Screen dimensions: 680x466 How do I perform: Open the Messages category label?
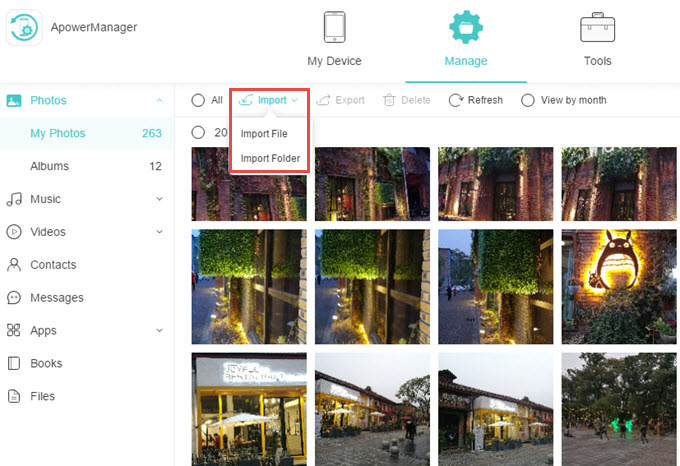(57, 298)
